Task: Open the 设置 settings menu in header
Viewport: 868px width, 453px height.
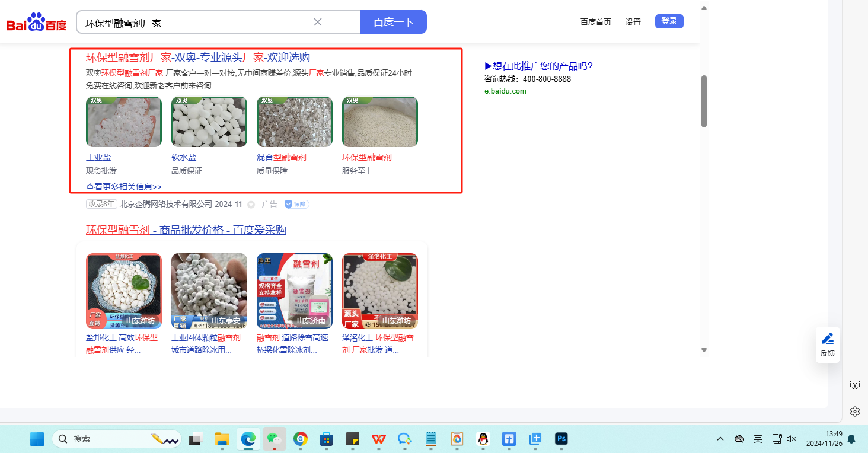Action: [633, 22]
